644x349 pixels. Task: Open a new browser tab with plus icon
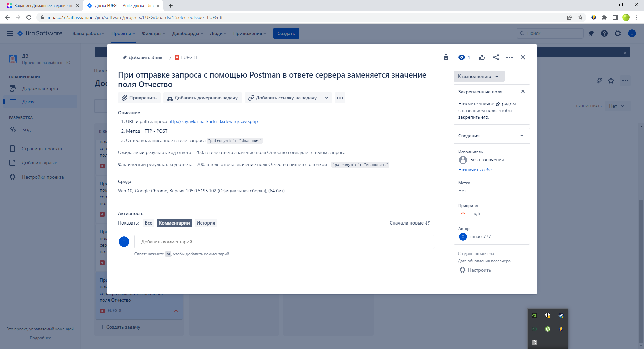[x=171, y=6]
